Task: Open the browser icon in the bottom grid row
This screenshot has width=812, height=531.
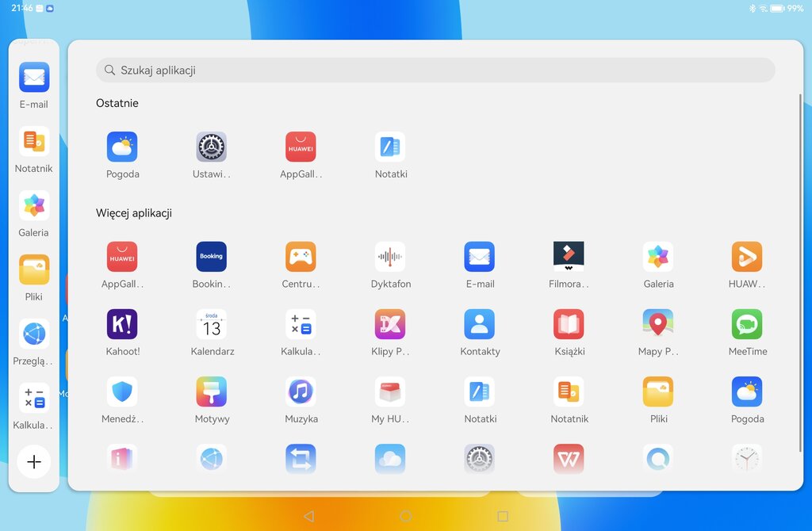Action: [x=211, y=459]
